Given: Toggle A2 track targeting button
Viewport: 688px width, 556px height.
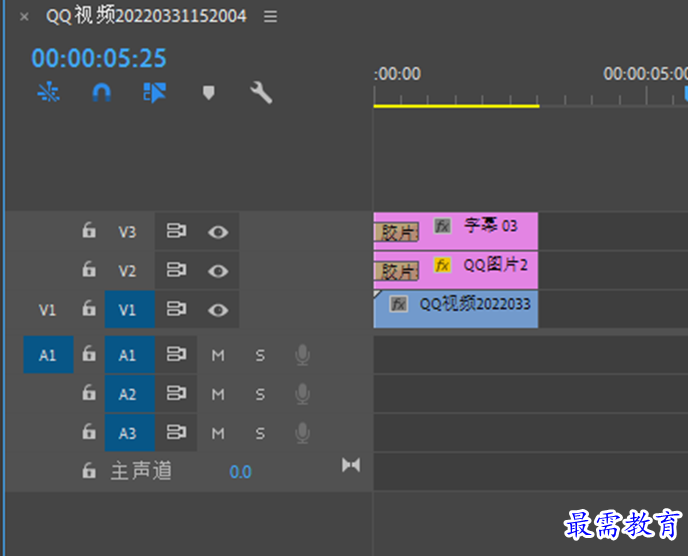Looking at the screenshot, I should pyautogui.click(x=130, y=394).
